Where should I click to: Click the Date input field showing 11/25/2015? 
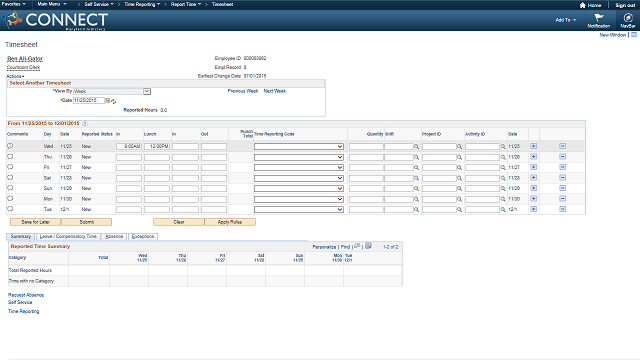coord(89,100)
